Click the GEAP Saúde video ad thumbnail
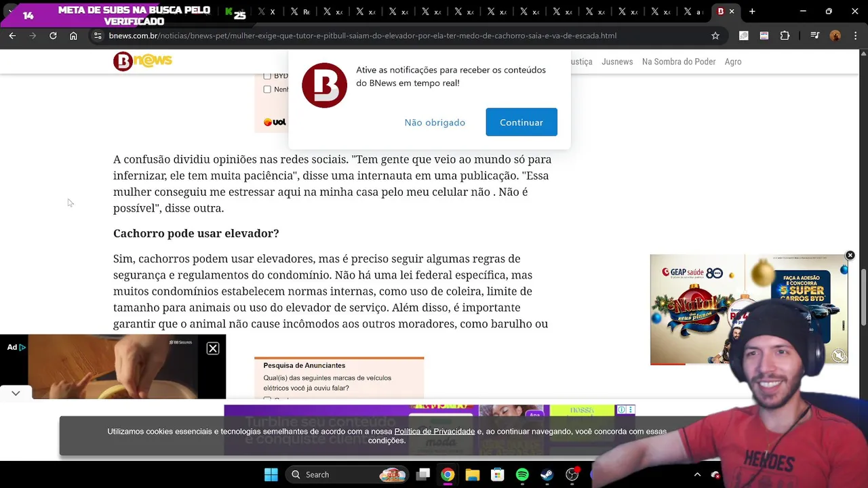 point(749,309)
